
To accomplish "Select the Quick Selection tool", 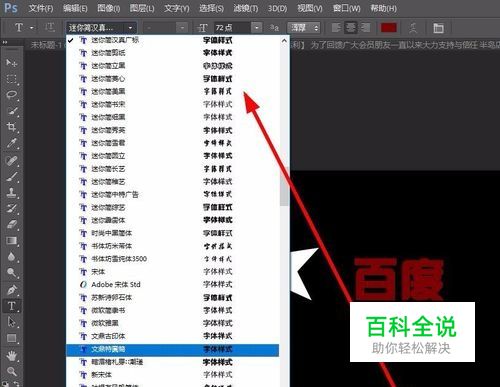I will tap(11, 111).
